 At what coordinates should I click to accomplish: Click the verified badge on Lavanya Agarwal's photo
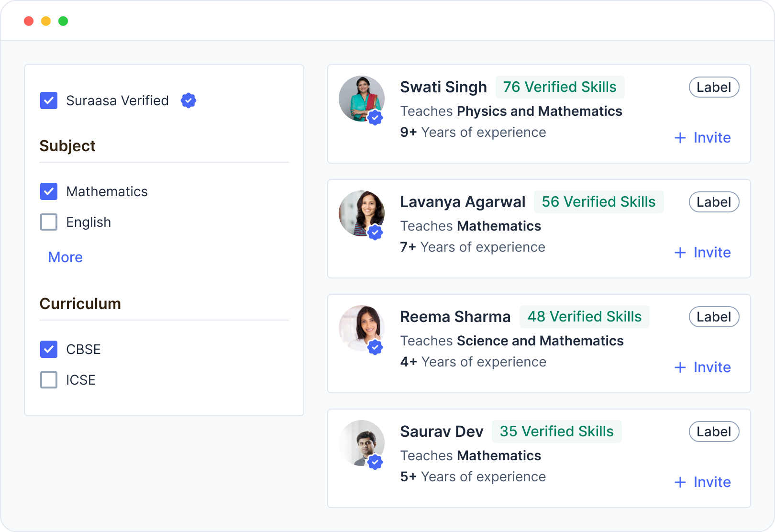(x=375, y=233)
